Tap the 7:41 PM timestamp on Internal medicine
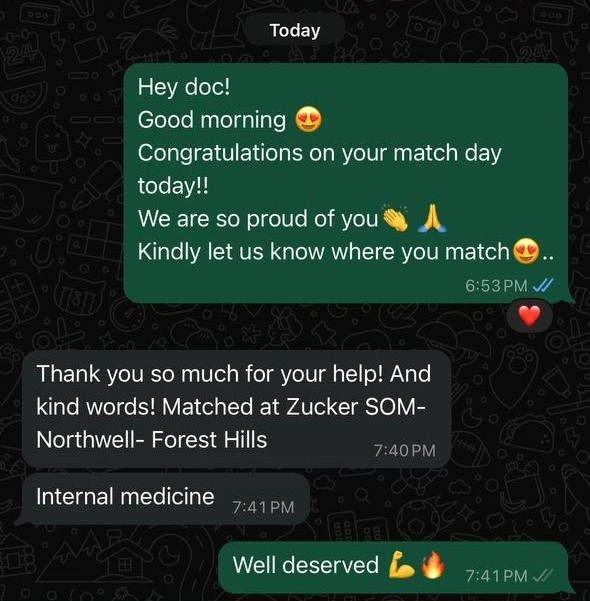 263,507
